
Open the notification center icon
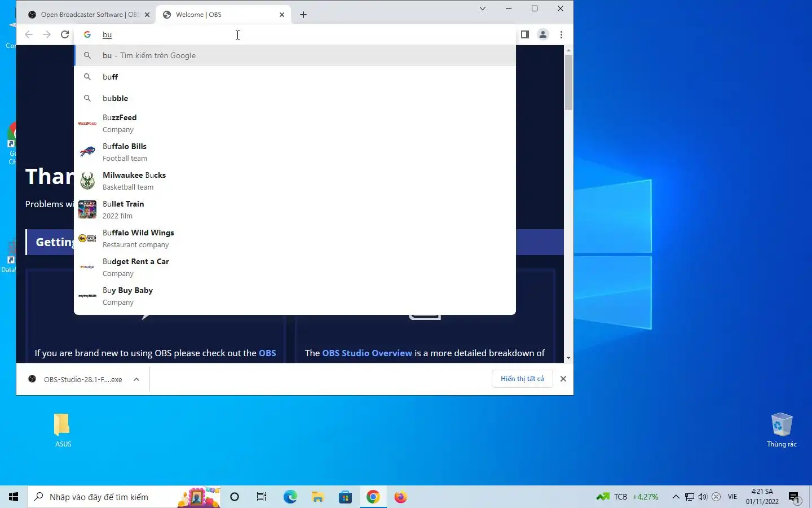(795, 497)
